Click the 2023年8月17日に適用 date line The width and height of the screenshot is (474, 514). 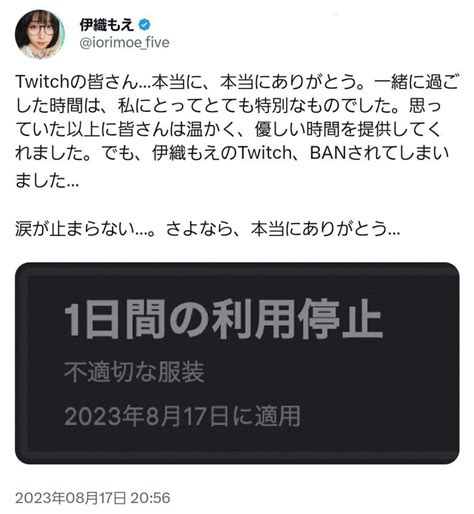click(x=182, y=416)
